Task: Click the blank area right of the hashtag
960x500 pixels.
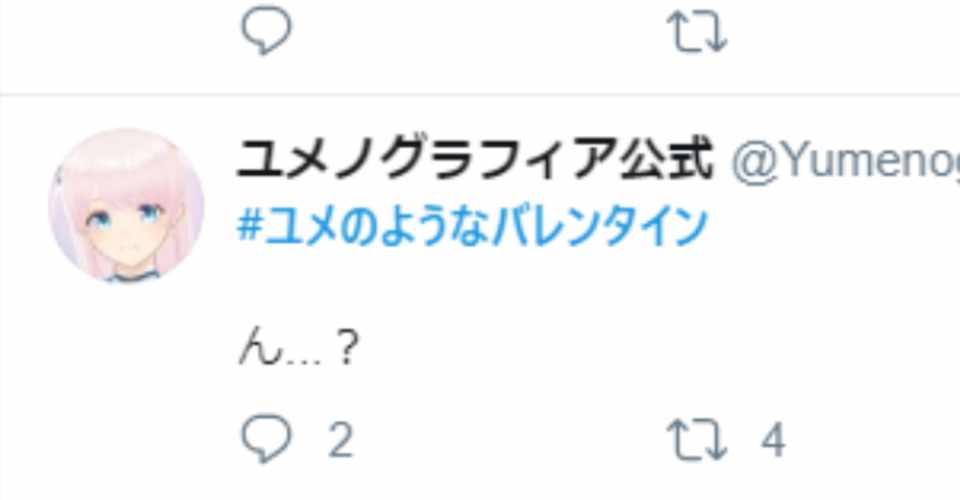Action: (x=833, y=226)
